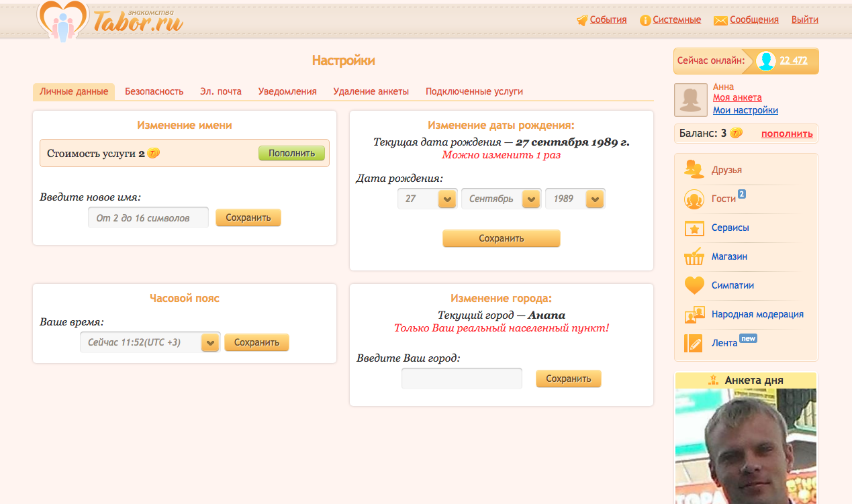Image resolution: width=852 pixels, height=504 pixels.
Task: Click the Народная модерация icon
Action: 694,315
